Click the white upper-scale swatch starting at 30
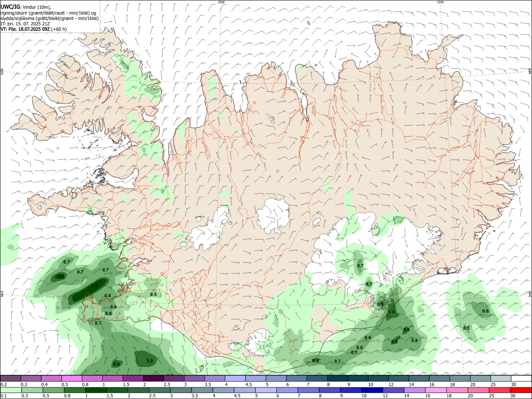532x399 pixels. coord(522,378)
